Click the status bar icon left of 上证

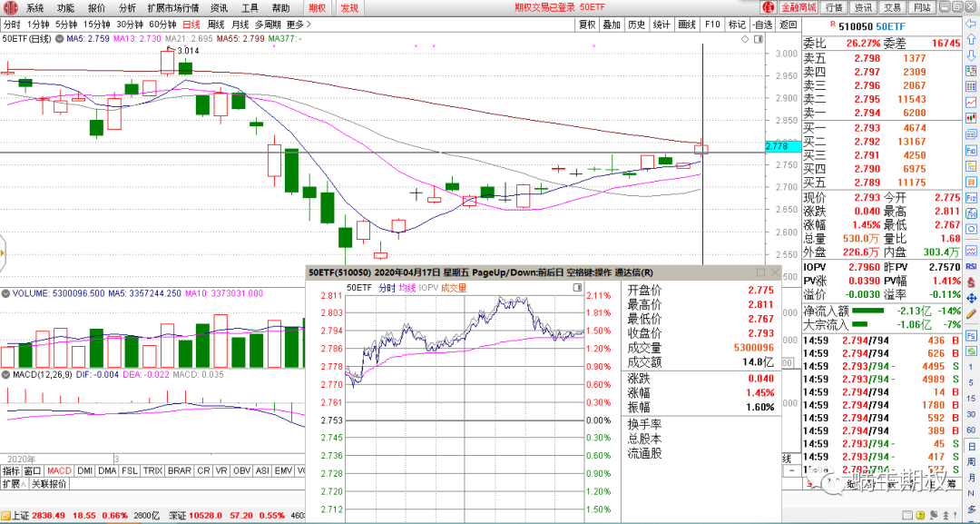(5, 515)
